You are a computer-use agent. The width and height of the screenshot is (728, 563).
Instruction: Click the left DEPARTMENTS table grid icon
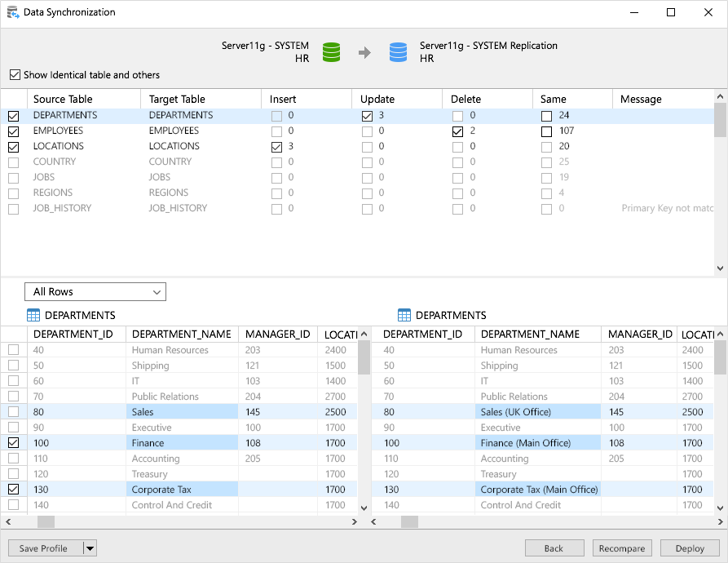[33, 315]
